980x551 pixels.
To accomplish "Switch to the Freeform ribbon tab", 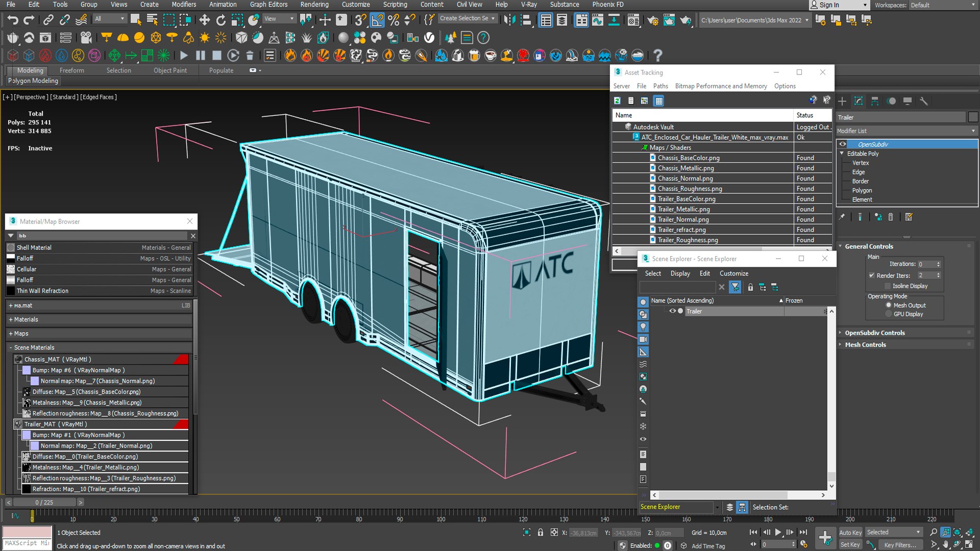I will point(71,70).
